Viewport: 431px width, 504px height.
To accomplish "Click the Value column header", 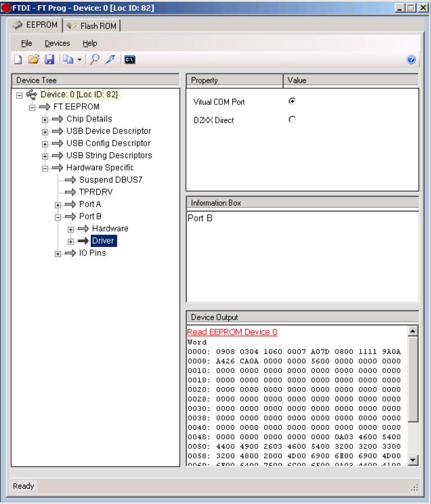I will (x=351, y=80).
